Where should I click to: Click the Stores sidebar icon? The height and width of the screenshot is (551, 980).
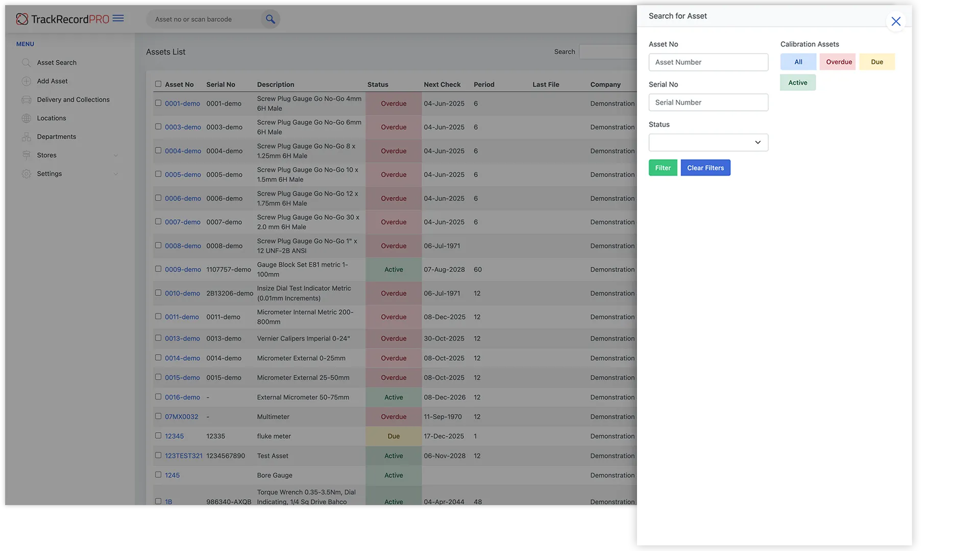coord(26,155)
